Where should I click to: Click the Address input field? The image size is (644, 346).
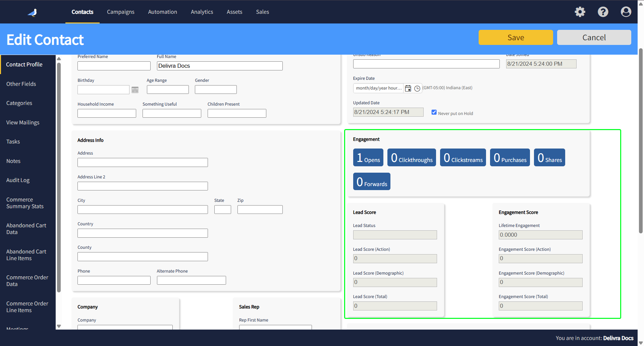(143, 162)
